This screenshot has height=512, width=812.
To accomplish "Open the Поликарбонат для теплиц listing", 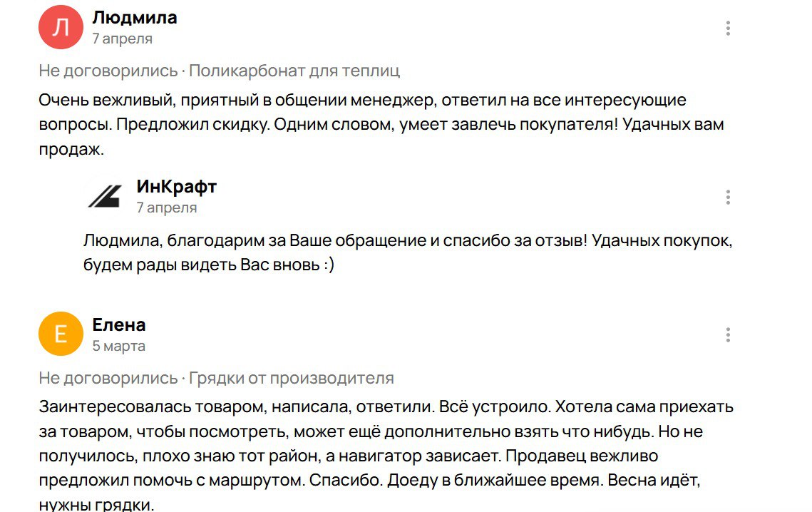I will (x=294, y=71).
